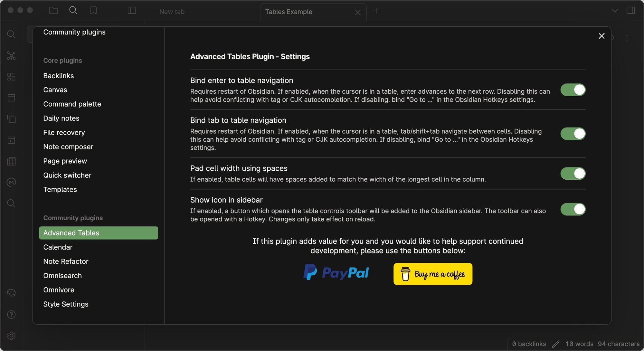The width and height of the screenshot is (644, 351).
Task: Open the Advanced Tables toolbar ribbon icon
Action: (x=11, y=161)
